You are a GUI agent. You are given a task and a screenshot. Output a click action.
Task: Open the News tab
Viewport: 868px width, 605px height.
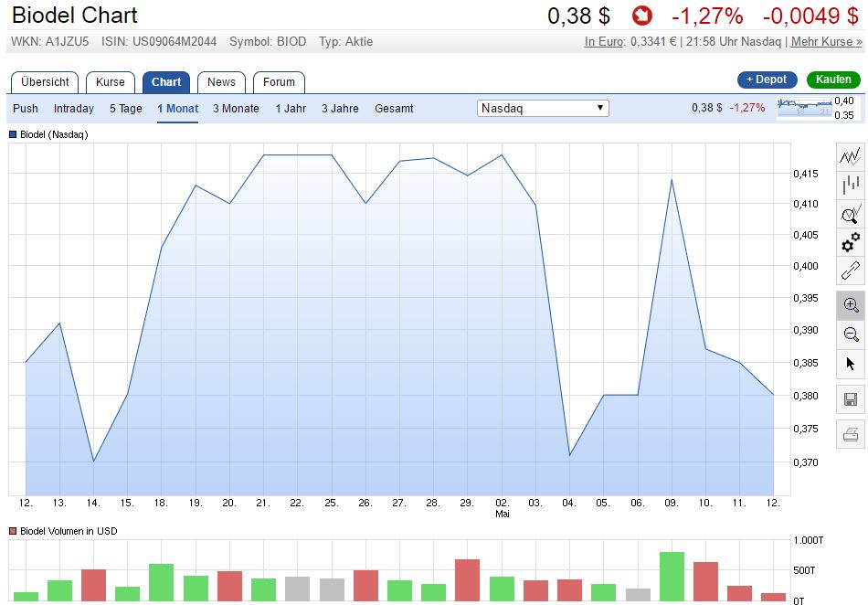(x=221, y=82)
